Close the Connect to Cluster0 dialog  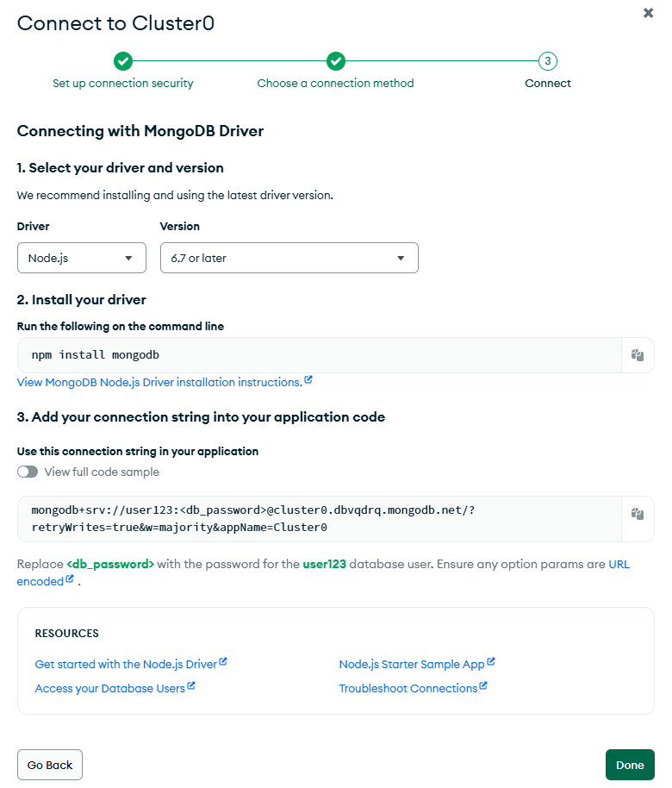tap(649, 13)
